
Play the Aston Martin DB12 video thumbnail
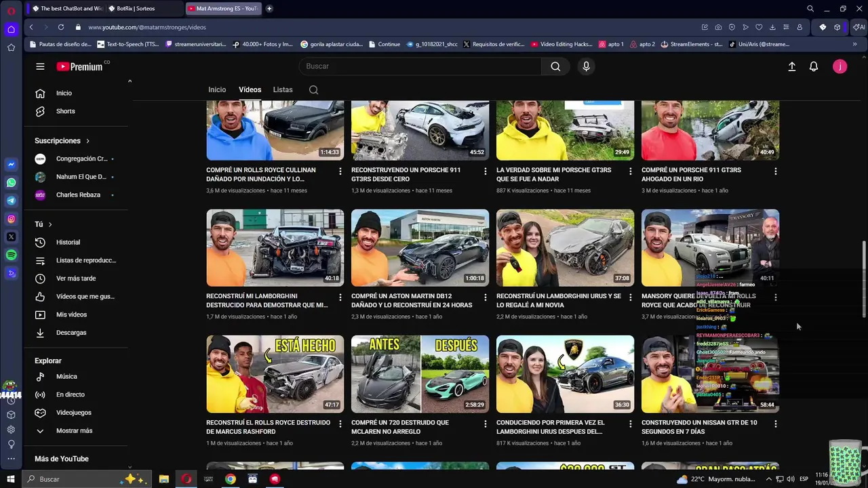pos(420,248)
